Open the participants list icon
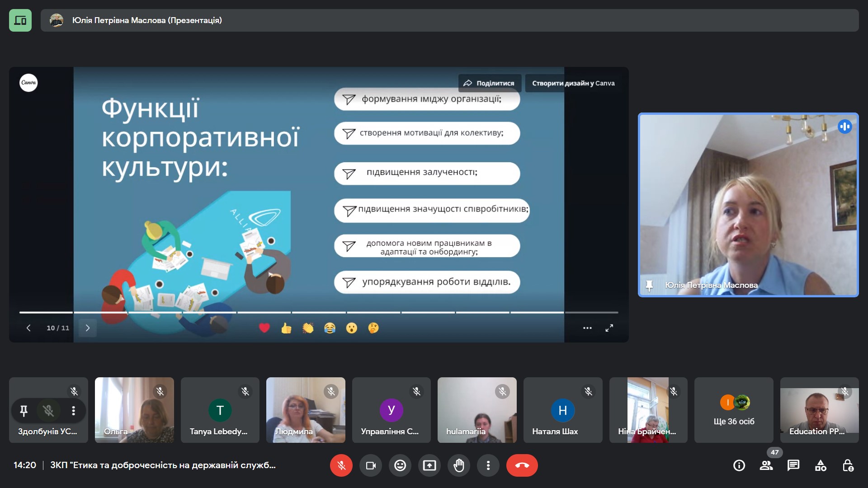This screenshot has width=868, height=488. 766,465
